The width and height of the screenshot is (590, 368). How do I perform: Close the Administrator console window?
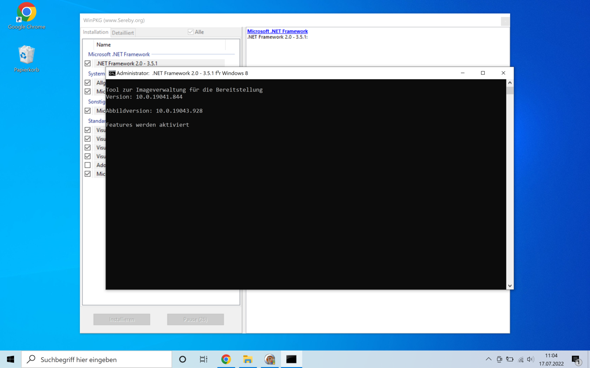[503, 73]
